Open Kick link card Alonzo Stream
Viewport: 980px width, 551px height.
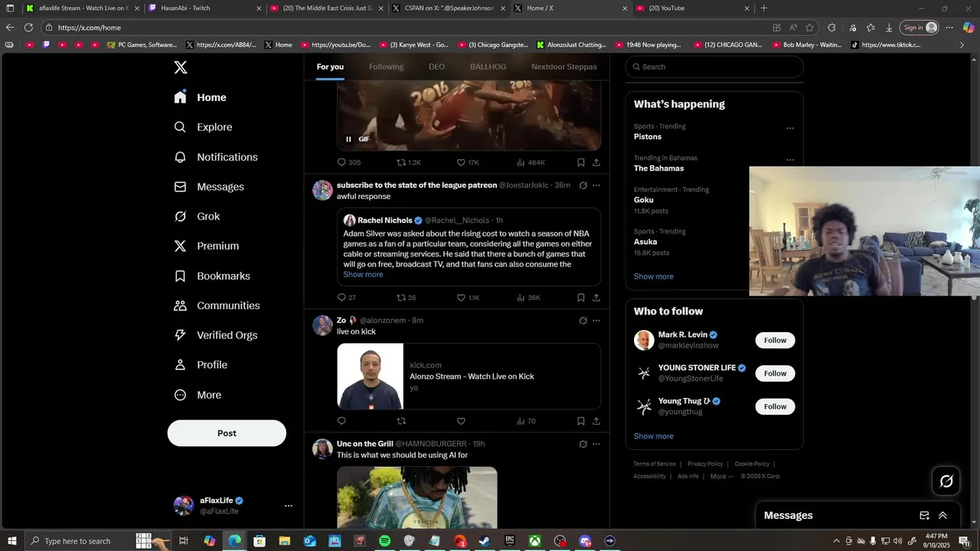pyautogui.click(x=469, y=377)
